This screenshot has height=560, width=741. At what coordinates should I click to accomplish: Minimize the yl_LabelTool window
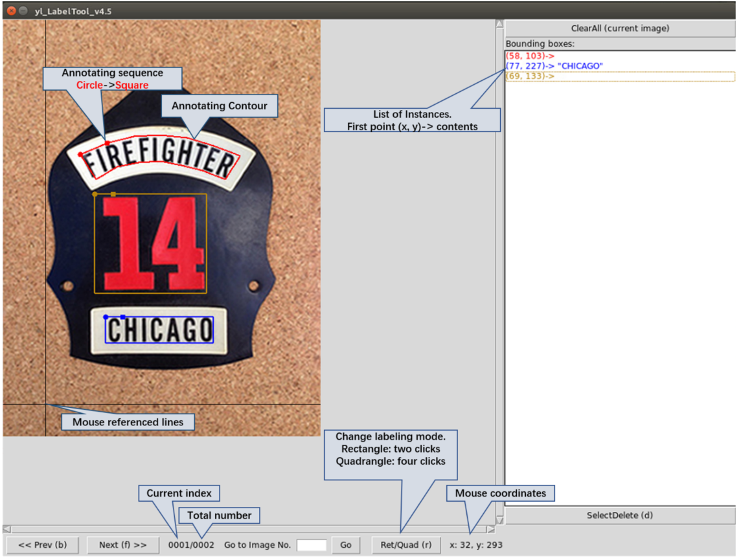23,10
